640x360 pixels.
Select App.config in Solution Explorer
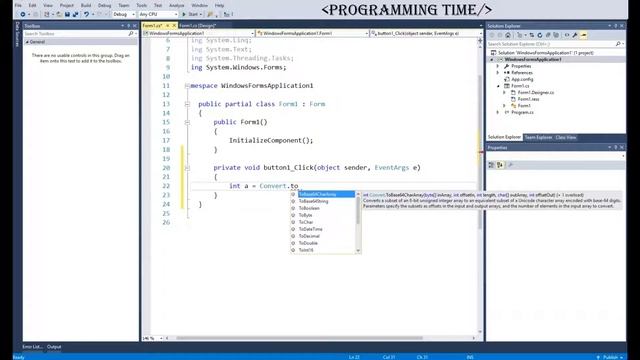tap(522, 79)
